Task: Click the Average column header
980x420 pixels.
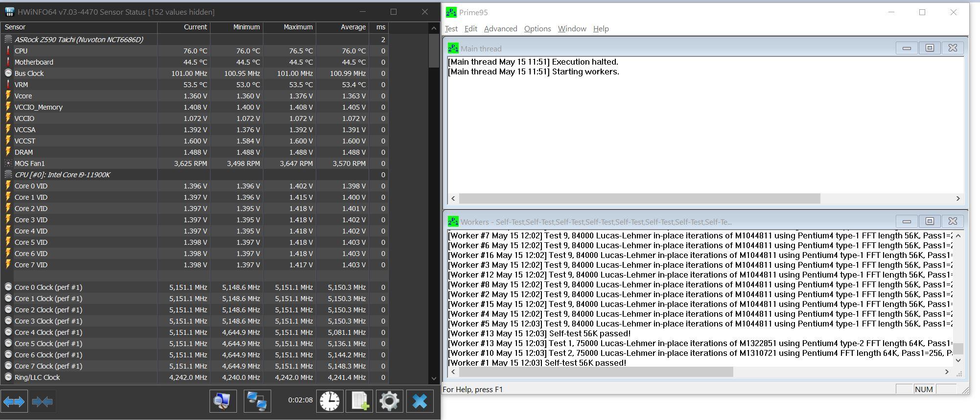Action: pos(343,27)
